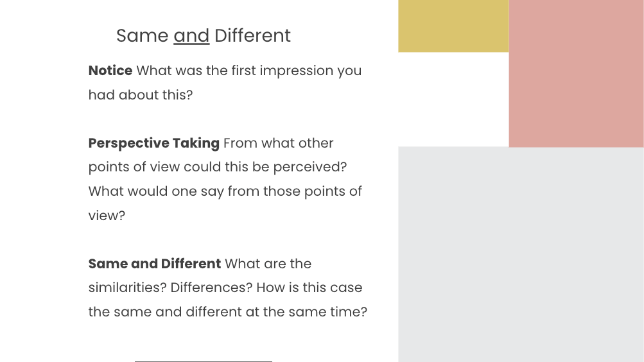
Task: Select the light gray rectangle block
Action: (521, 254)
